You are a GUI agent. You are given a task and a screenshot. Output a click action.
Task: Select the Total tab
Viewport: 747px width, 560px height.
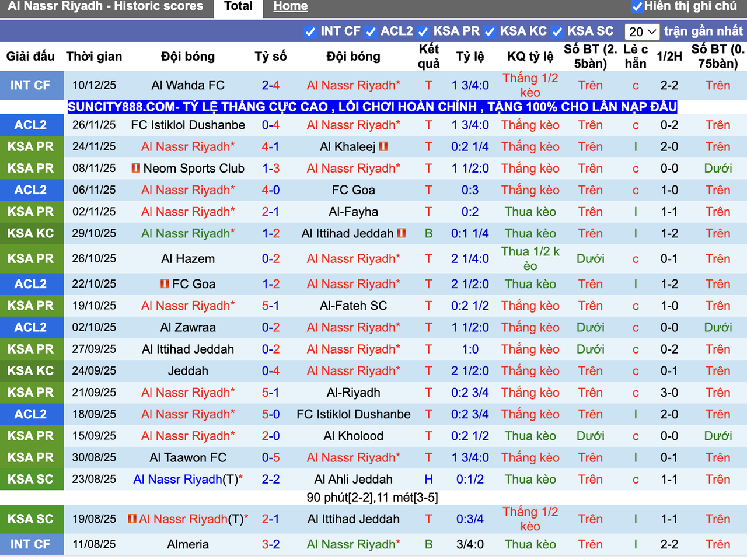coord(239,7)
